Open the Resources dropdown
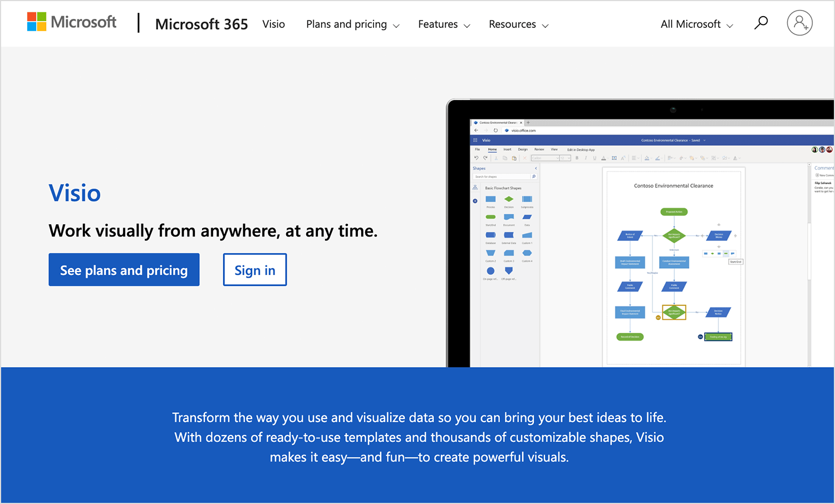Viewport: 835px width, 504px height. point(519,24)
